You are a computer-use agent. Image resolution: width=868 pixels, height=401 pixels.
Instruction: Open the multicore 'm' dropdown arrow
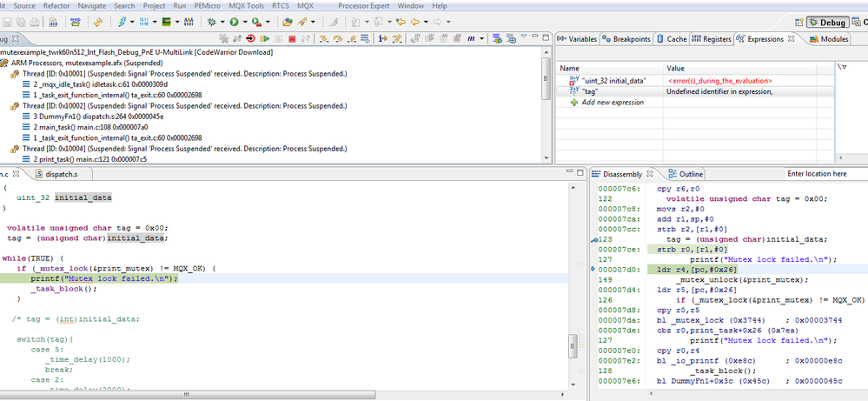tap(481, 39)
